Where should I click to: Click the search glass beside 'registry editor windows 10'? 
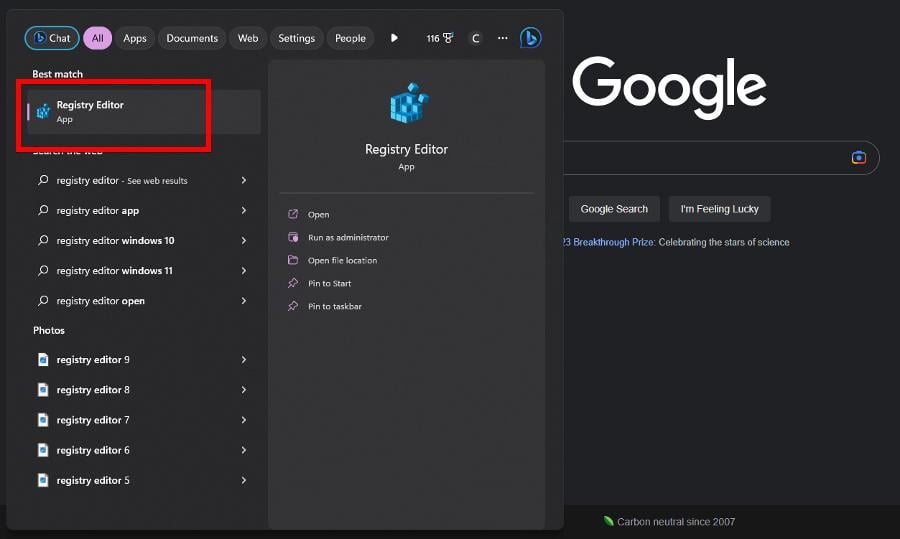[43, 240]
